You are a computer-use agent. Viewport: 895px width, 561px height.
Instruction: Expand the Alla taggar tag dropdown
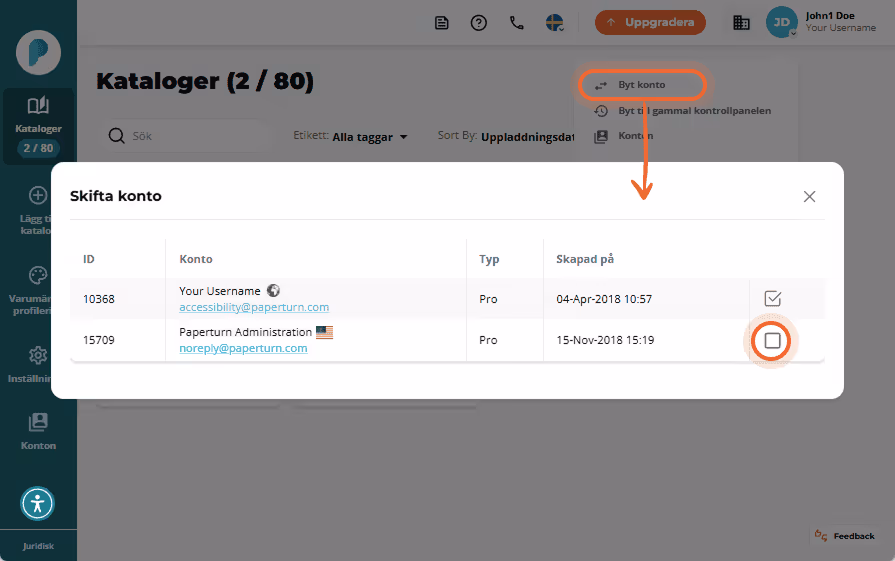(x=370, y=137)
